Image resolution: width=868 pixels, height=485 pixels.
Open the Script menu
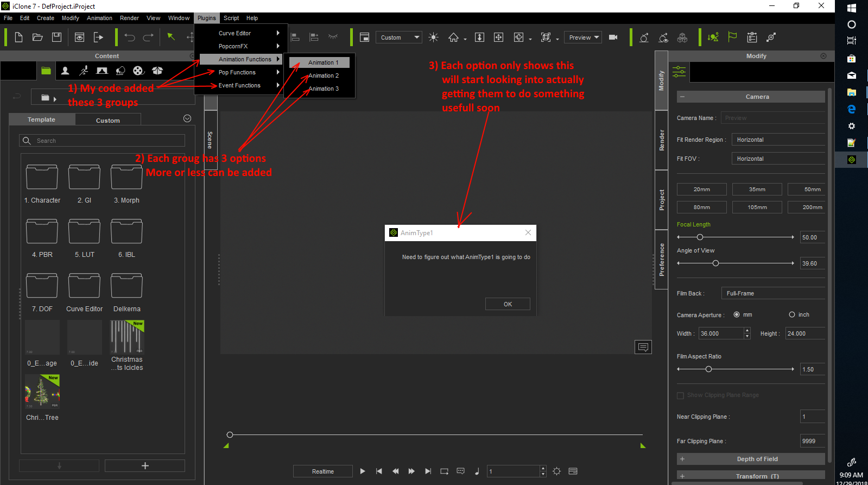(x=231, y=18)
